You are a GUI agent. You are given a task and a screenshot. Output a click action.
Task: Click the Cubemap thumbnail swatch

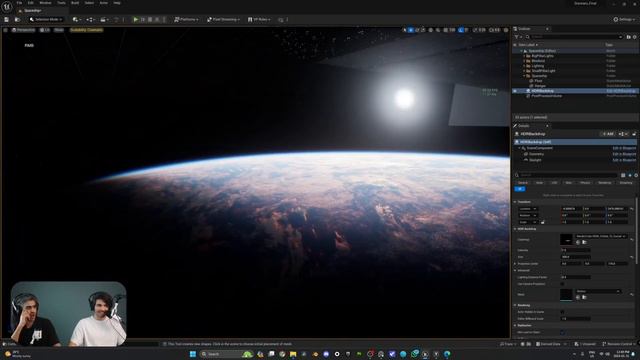click(566, 240)
